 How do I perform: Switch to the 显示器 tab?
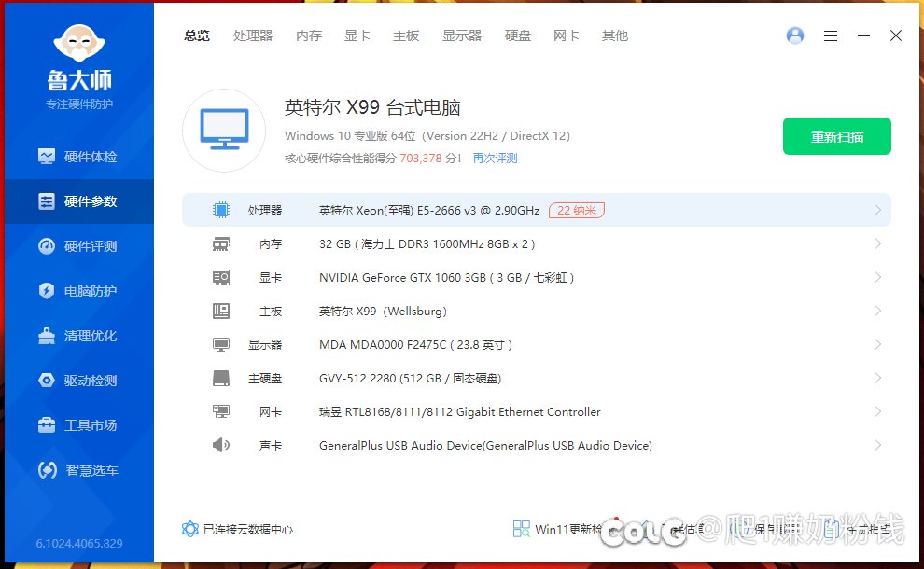coord(462,36)
